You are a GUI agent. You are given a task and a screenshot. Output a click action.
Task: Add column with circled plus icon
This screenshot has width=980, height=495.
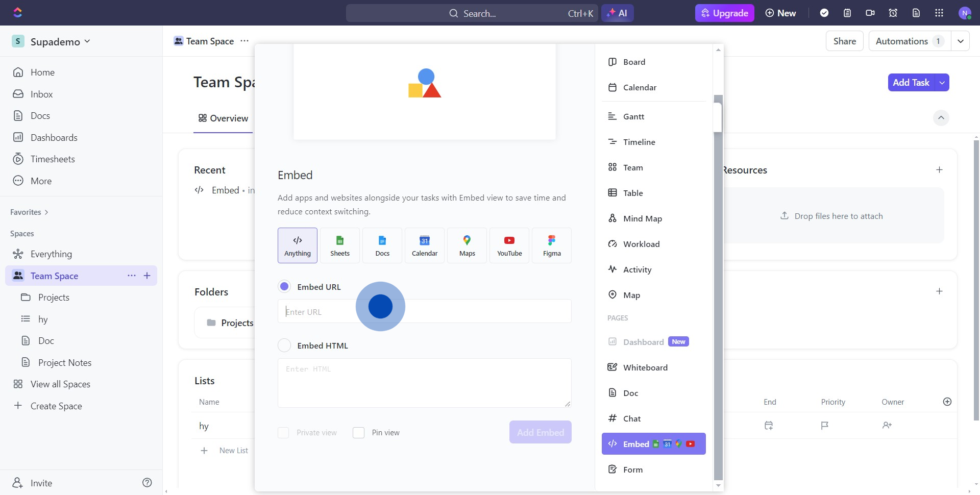click(947, 402)
